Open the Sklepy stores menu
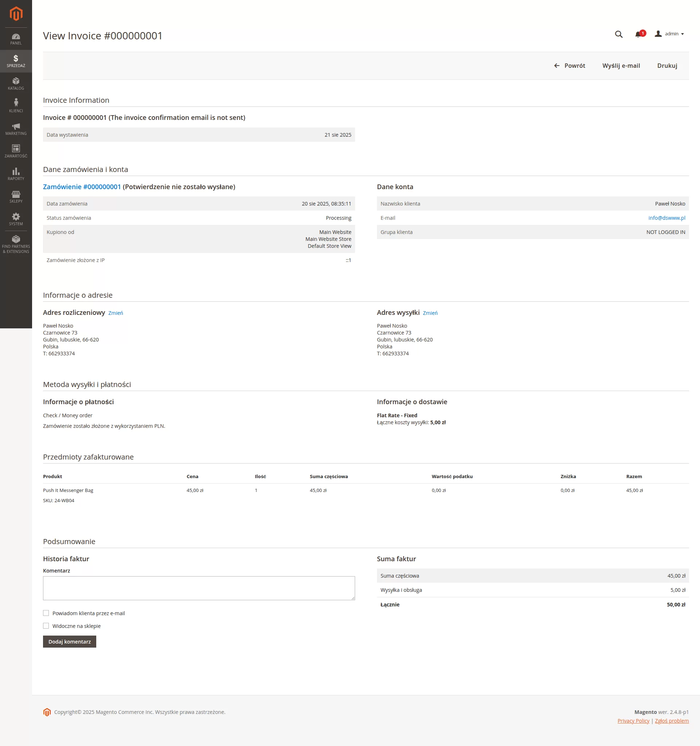 (16, 196)
